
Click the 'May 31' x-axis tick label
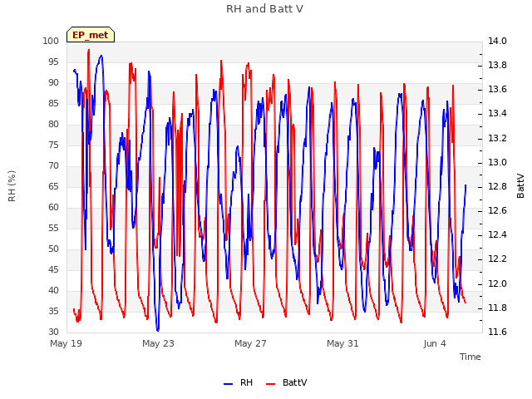point(342,343)
